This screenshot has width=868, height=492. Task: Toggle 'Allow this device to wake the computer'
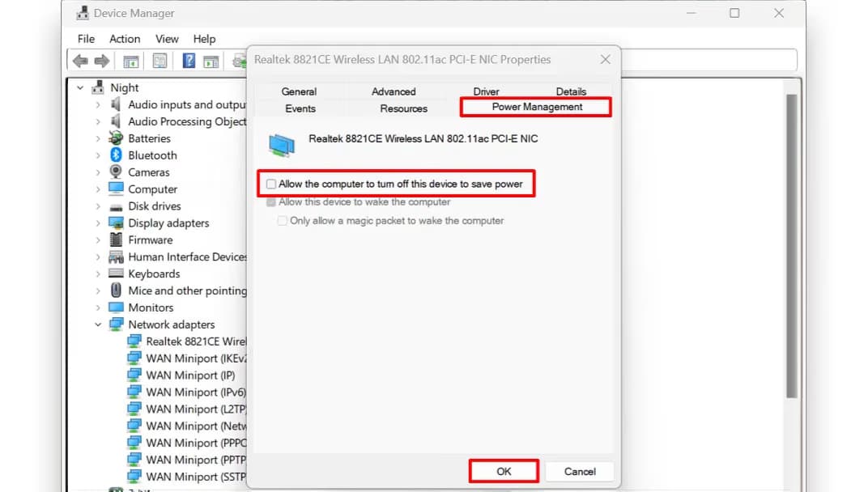[x=271, y=202]
